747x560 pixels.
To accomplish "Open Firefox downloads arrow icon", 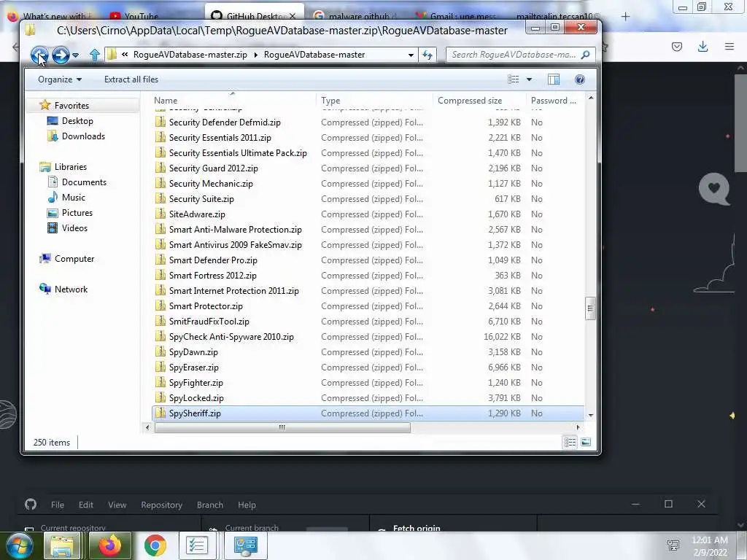I will [703, 46].
